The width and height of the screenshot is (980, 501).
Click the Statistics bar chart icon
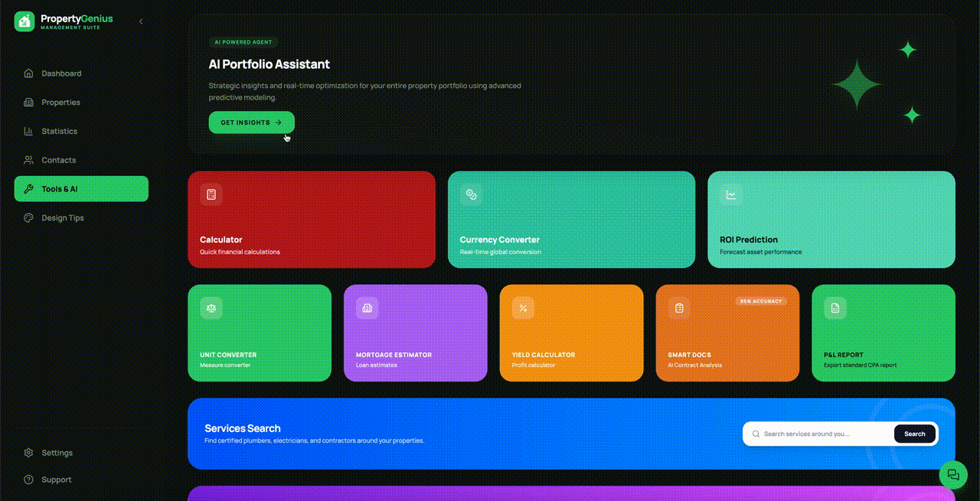(28, 131)
